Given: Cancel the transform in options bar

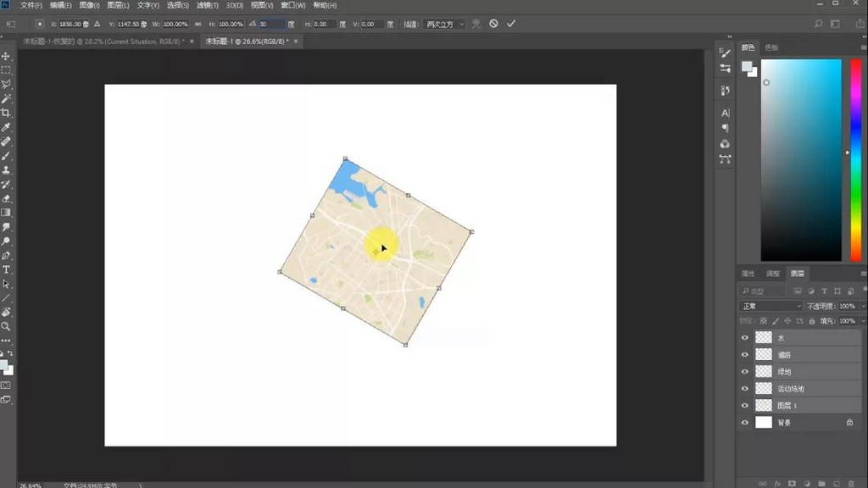Looking at the screenshot, I should [x=493, y=24].
